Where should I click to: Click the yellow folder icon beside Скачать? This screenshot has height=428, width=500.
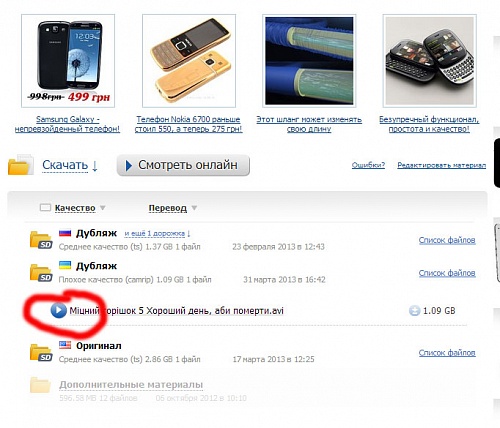click(20, 164)
